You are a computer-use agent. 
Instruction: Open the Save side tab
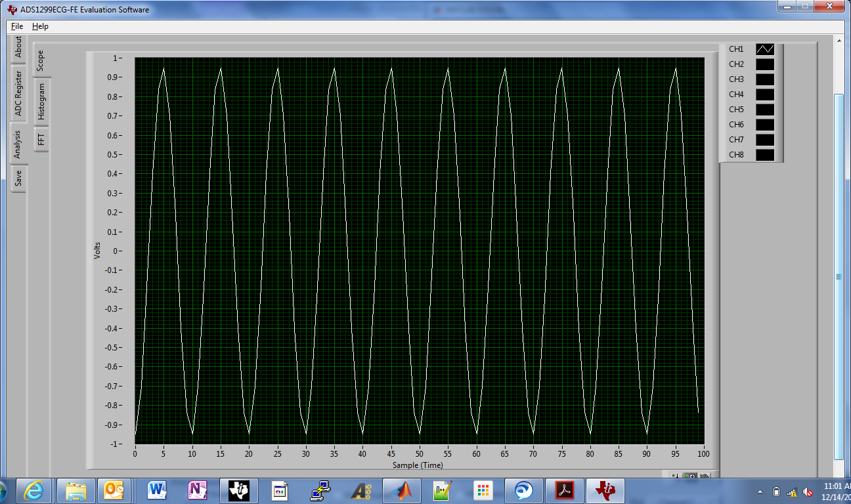[18, 178]
